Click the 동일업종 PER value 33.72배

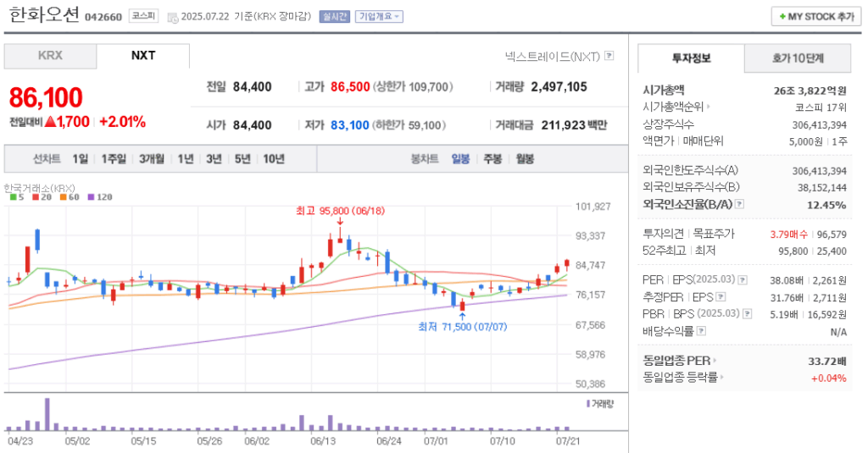pyautogui.click(x=827, y=362)
